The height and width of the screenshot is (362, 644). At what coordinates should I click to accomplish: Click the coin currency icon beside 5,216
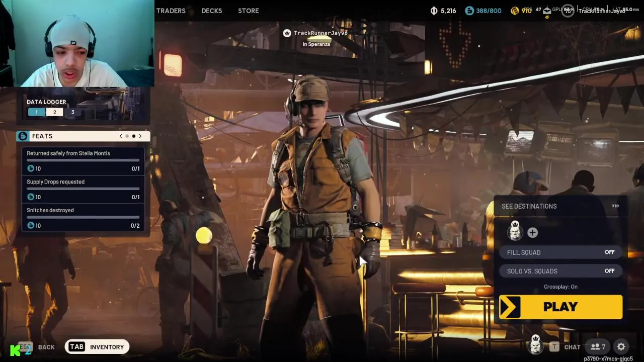click(x=434, y=11)
